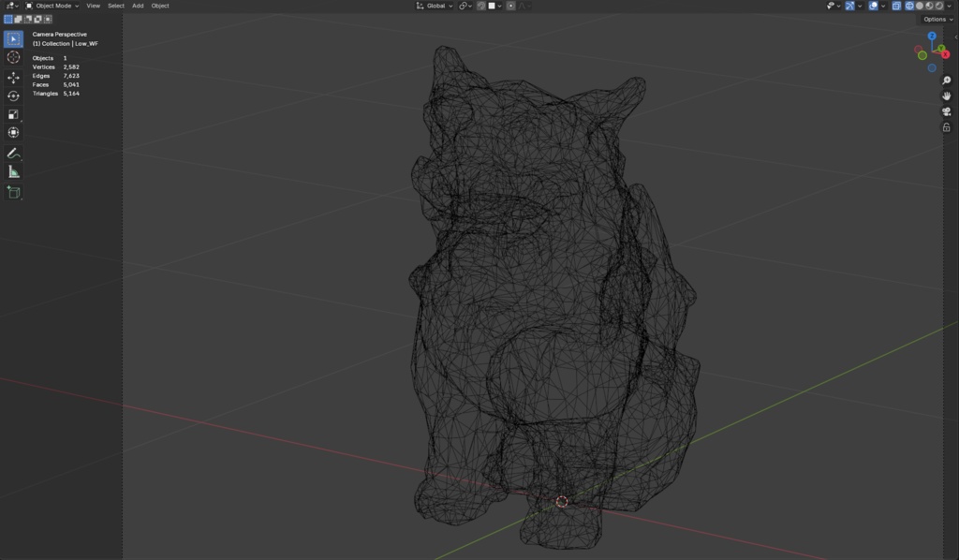The height and width of the screenshot is (560, 959).
Task: Switch to material preview shading
Action: 929,6
